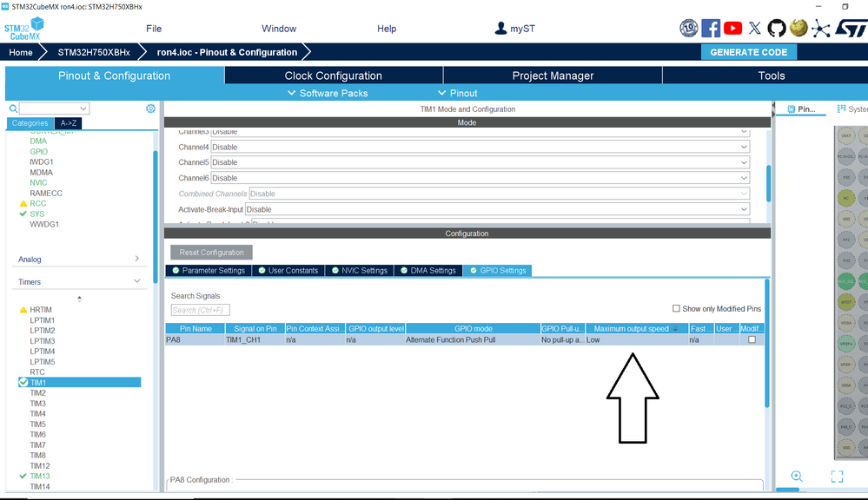Open the System view tab
The image size is (868, 500).
[852, 109]
